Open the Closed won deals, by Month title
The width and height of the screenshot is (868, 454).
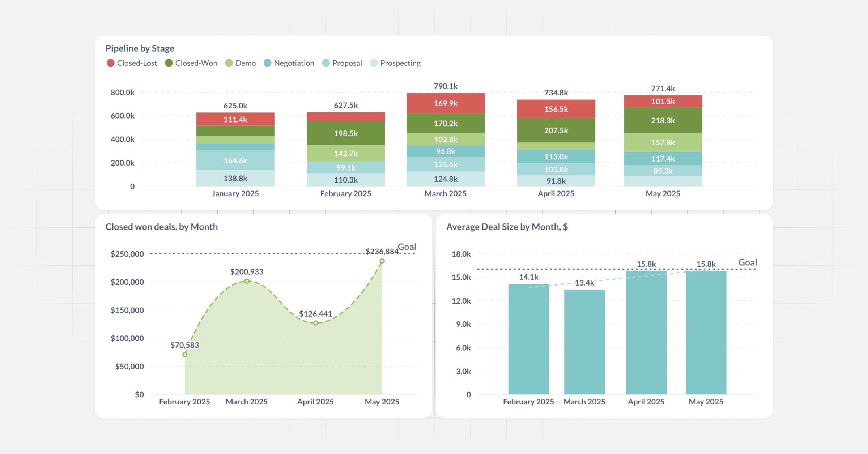(162, 227)
